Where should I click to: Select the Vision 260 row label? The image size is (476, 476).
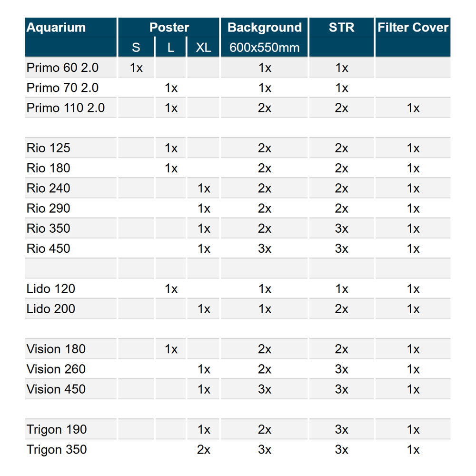point(56,369)
